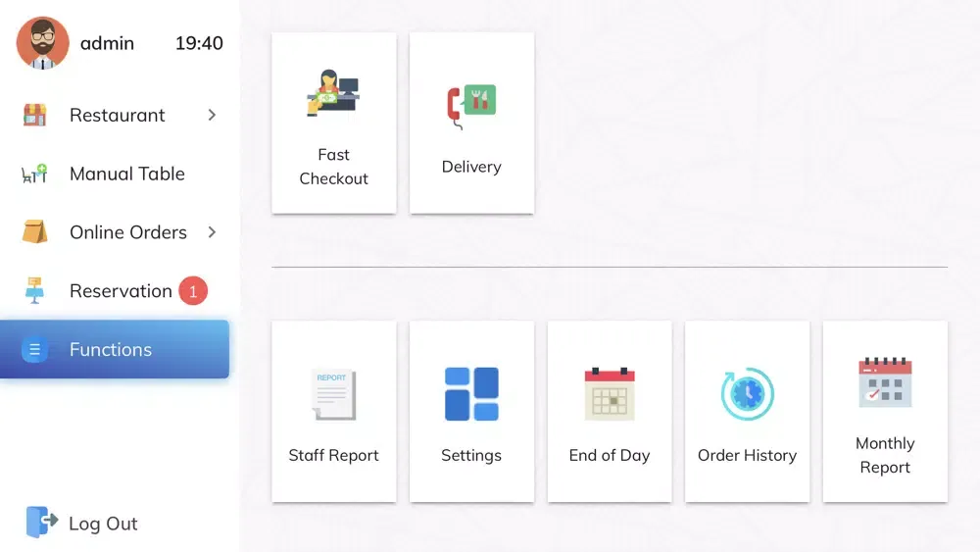
Task: Open the Manual Table menu entry
Action: [x=126, y=174]
